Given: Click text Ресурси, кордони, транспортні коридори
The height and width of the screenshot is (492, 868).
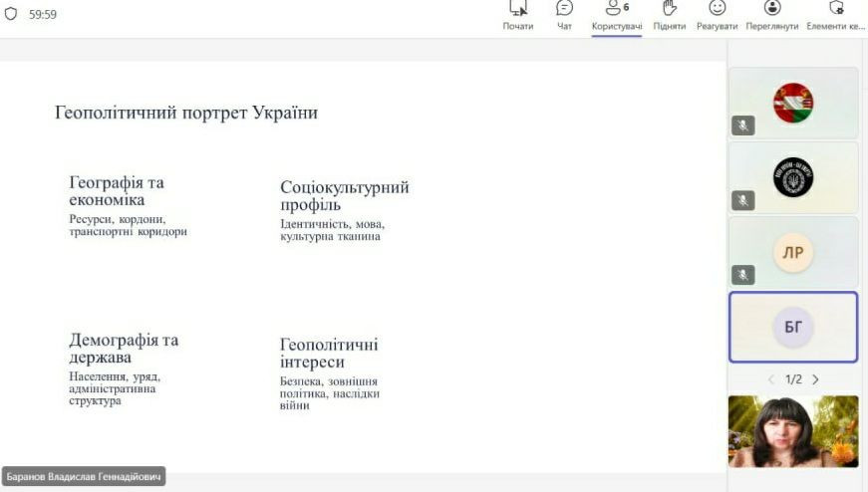Looking at the screenshot, I should pyautogui.click(x=128, y=225).
